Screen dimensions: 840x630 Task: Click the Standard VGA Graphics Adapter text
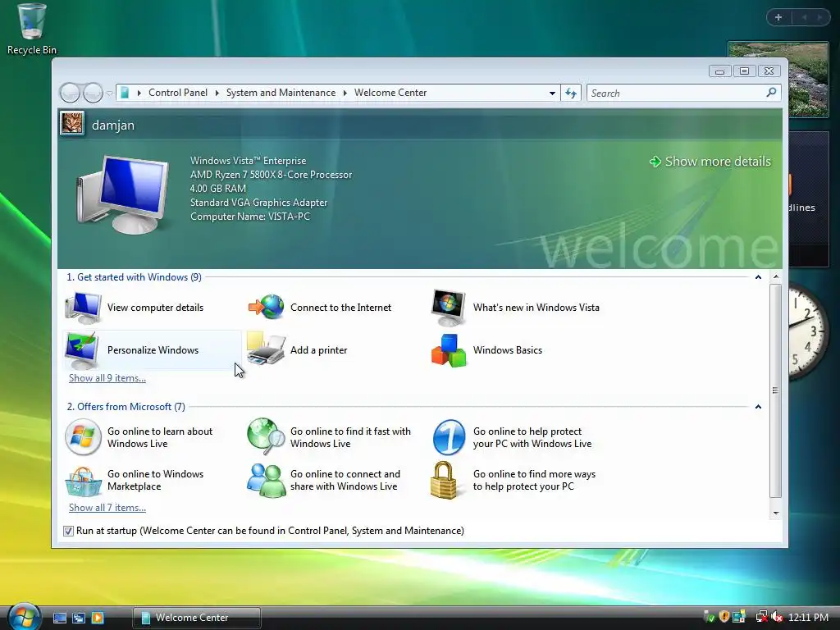pos(258,203)
